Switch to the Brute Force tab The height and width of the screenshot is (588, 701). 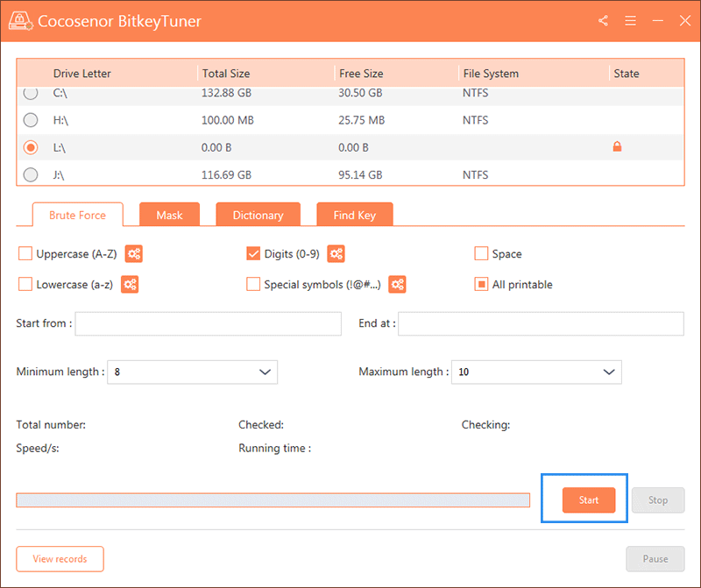click(x=77, y=215)
